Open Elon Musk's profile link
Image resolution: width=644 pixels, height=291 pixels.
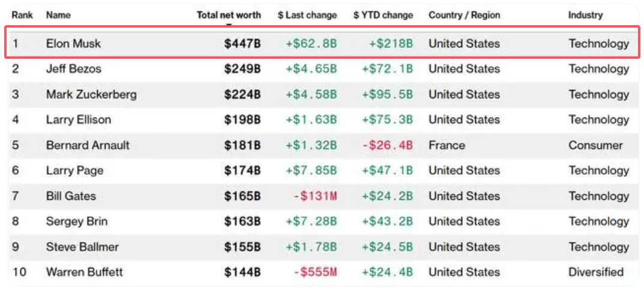coord(73,43)
